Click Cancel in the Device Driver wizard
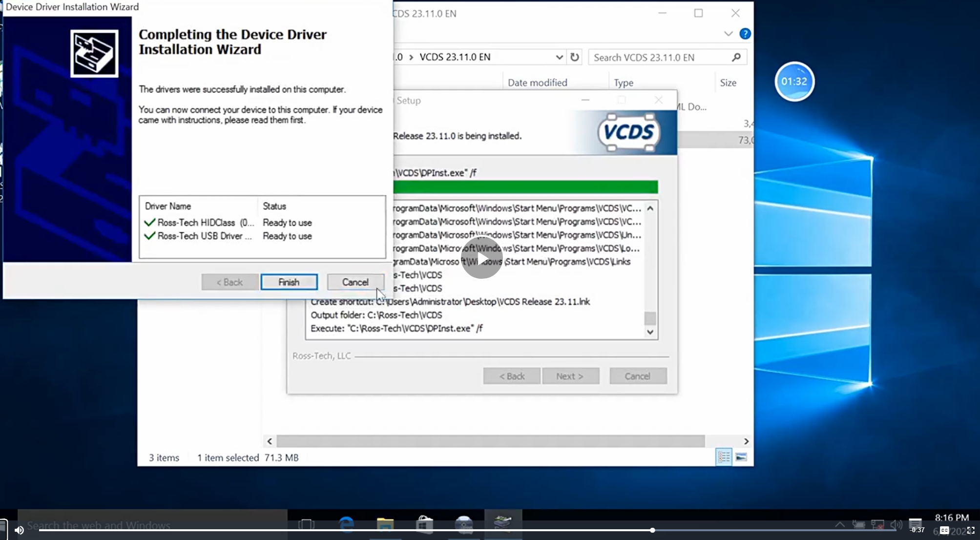980x540 pixels. click(355, 282)
